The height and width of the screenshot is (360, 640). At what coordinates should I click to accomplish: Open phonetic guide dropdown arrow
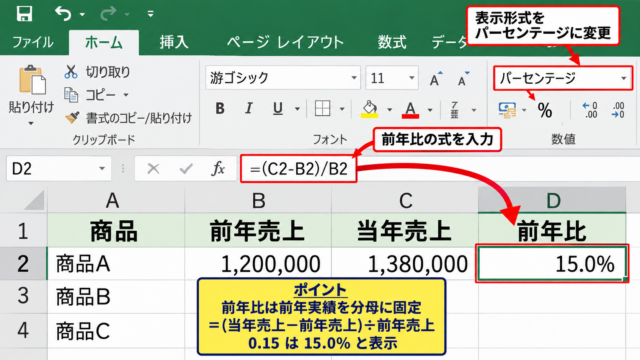(x=474, y=110)
